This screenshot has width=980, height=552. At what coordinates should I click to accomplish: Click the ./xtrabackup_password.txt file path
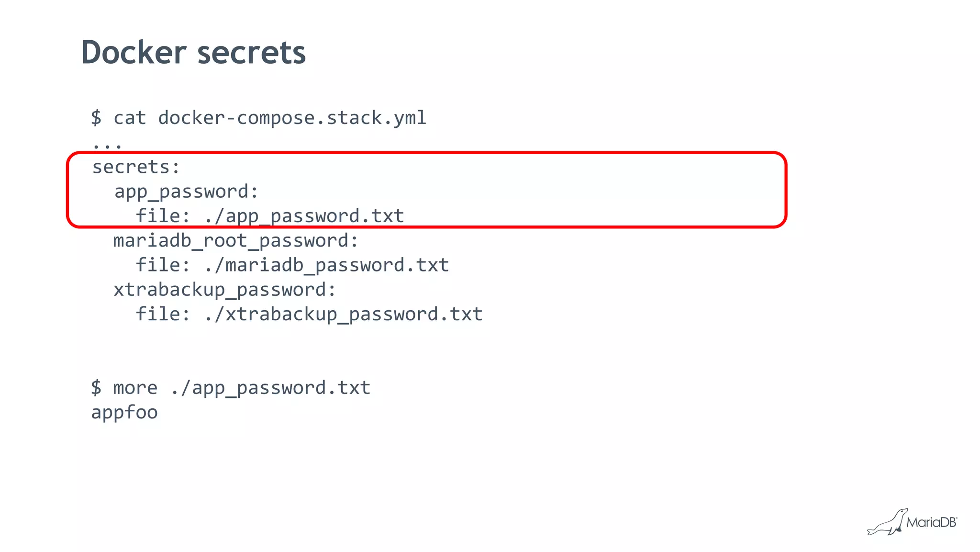[344, 315]
